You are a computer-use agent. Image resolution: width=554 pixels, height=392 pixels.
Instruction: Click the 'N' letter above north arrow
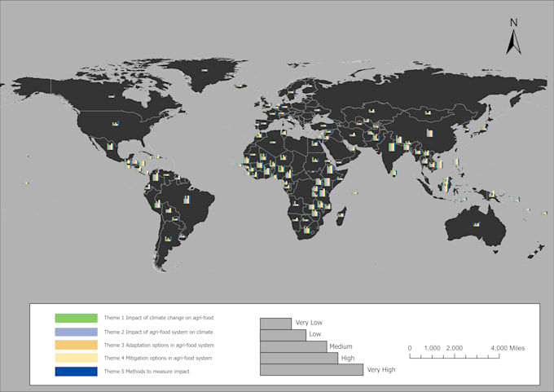[x=514, y=23]
